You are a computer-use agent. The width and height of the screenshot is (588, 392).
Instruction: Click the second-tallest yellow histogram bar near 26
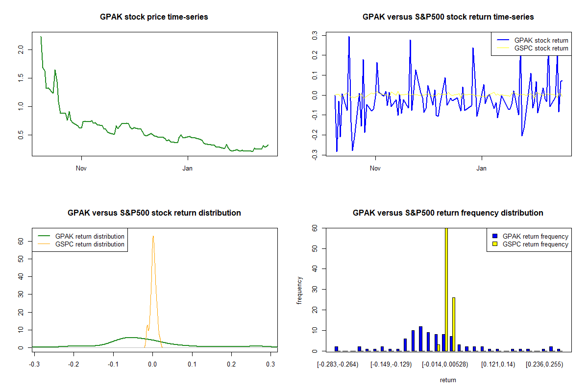coord(454,324)
